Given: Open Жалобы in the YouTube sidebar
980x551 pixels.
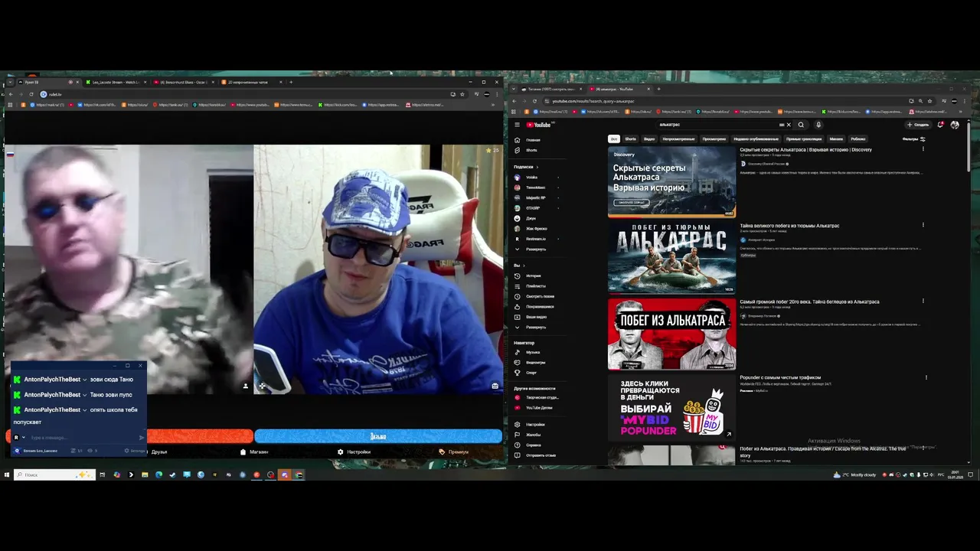Looking at the screenshot, I should [x=533, y=435].
